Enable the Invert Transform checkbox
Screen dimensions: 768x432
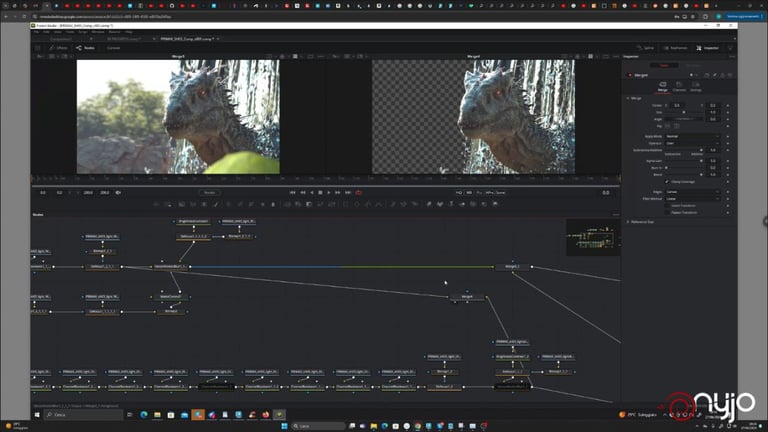coord(667,206)
